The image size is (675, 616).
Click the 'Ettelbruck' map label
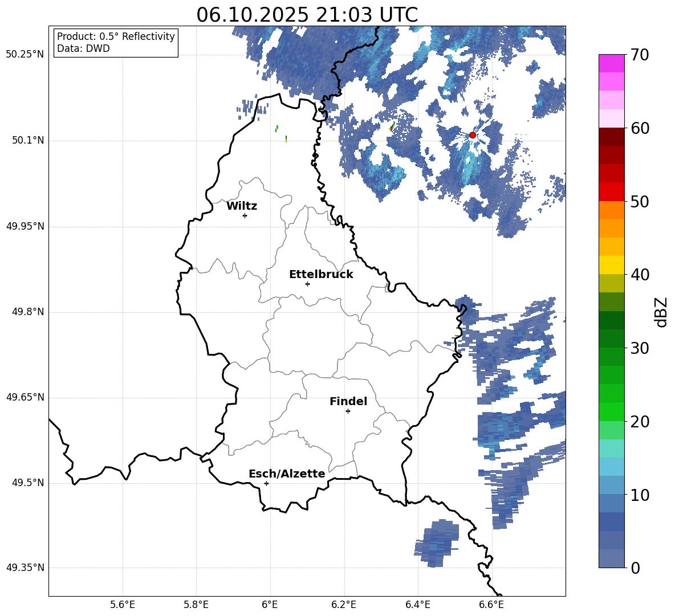[x=321, y=275]
